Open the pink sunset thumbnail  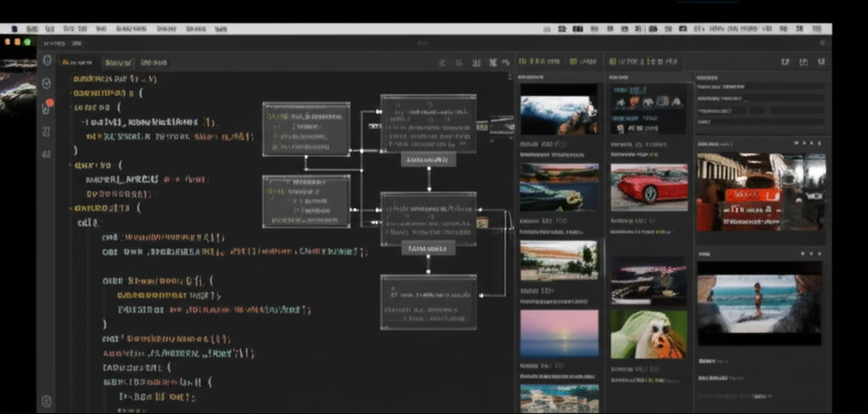[x=559, y=333]
